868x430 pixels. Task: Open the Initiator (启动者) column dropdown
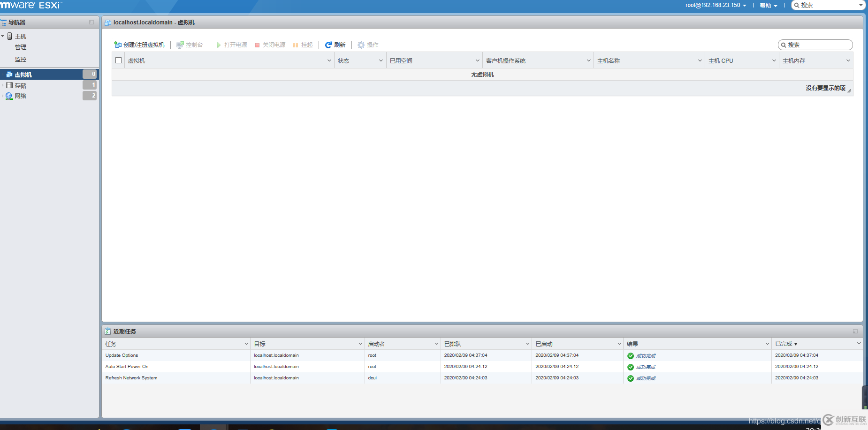[x=436, y=344]
